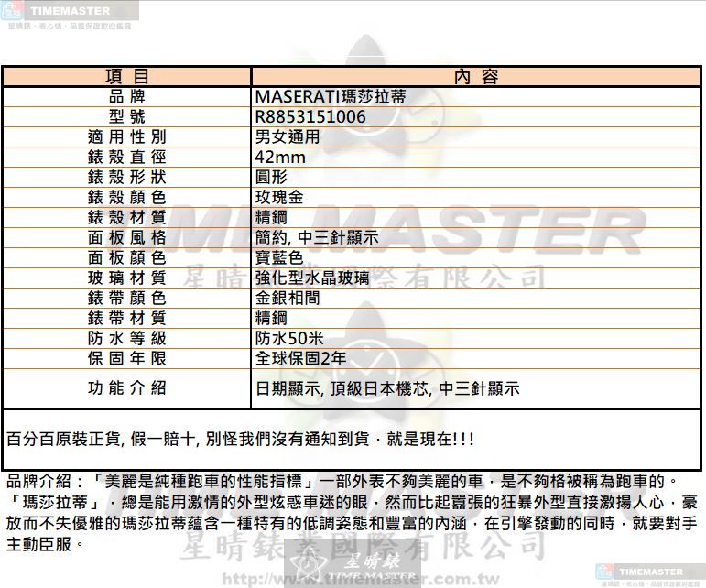Select the 錶帶材質 row label

(127, 318)
